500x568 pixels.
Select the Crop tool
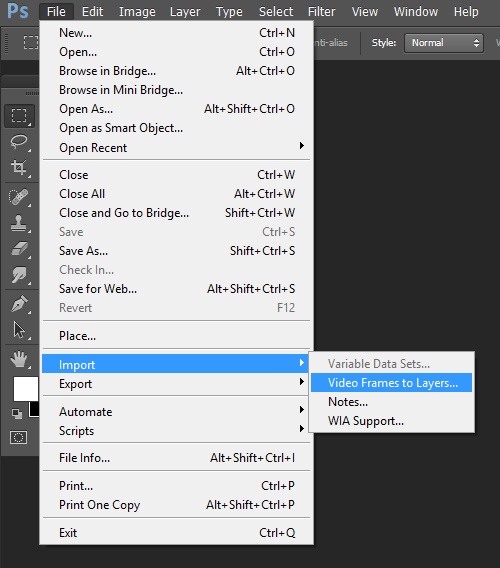pyautogui.click(x=20, y=167)
